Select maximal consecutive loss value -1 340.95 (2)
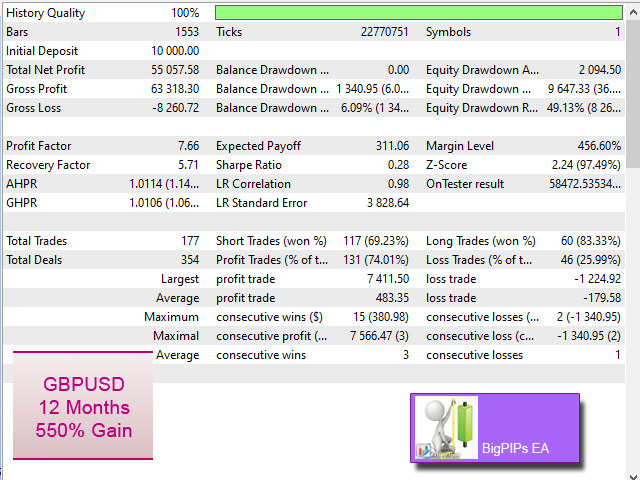This screenshot has width=640, height=480. pos(589,336)
